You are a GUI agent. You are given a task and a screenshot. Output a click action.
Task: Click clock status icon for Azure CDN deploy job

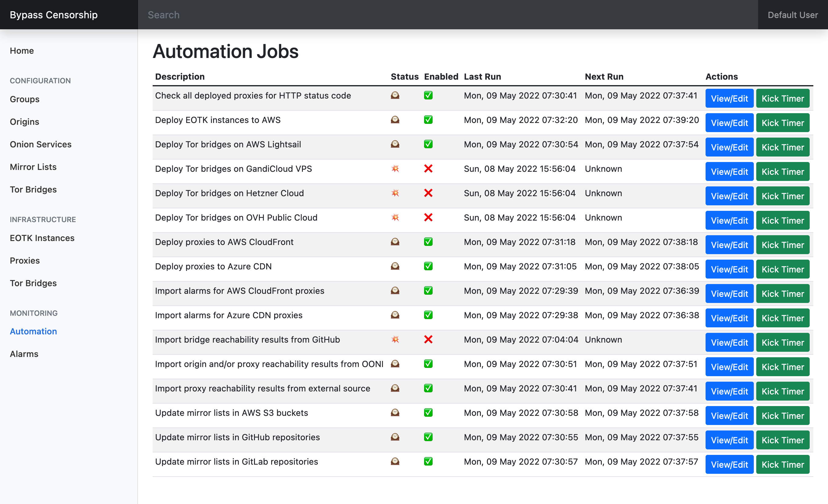[x=395, y=266]
